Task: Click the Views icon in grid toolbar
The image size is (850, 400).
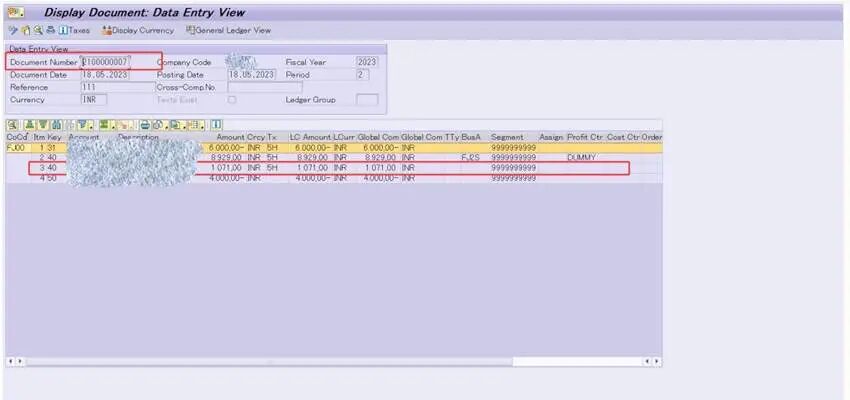Action: click(158, 125)
